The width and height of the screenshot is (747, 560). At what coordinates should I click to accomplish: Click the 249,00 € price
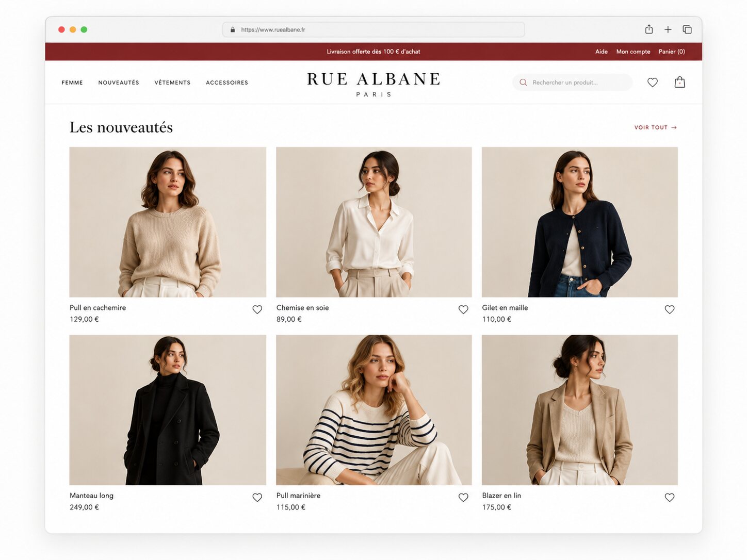tap(84, 507)
